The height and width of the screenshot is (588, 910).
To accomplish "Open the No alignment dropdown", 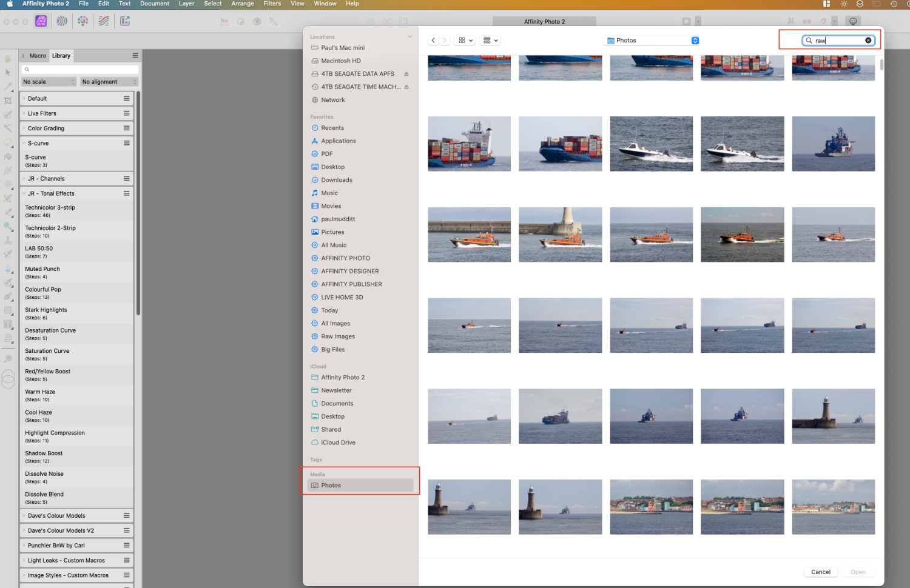I will [109, 81].
